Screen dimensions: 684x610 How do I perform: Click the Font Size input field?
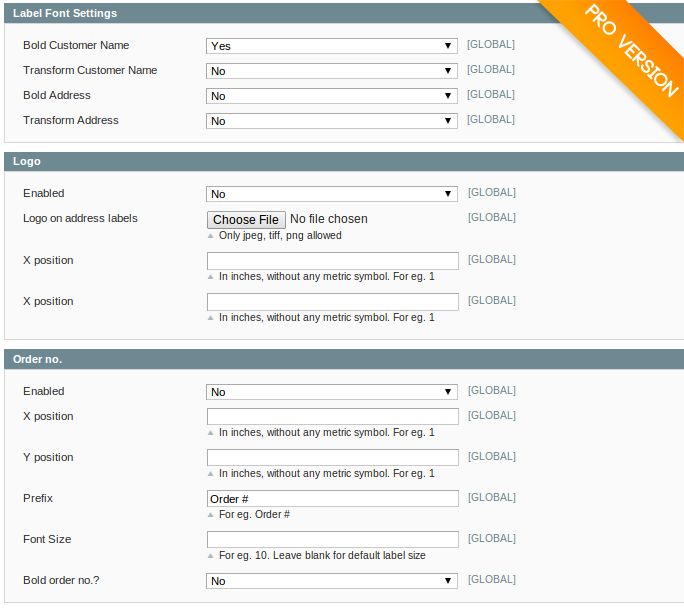point(332,539)
